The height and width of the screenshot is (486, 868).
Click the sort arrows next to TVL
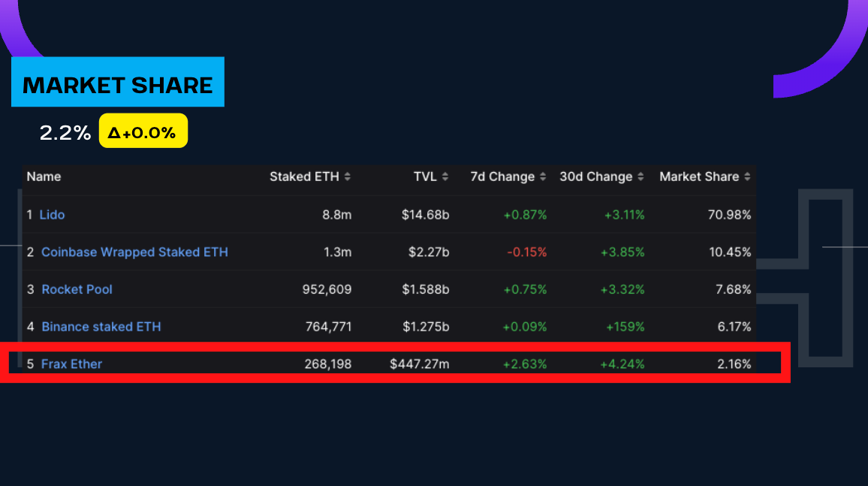tap(445, 177)
